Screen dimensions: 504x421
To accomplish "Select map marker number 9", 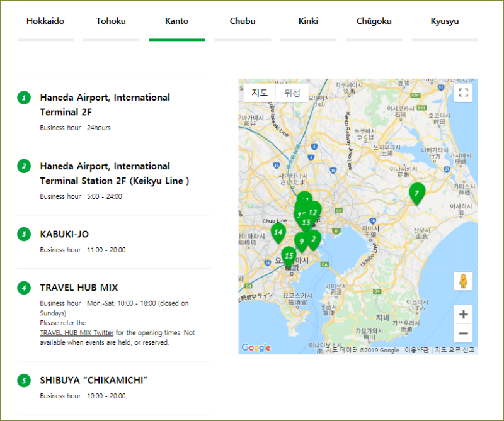I will coord(302,242).
